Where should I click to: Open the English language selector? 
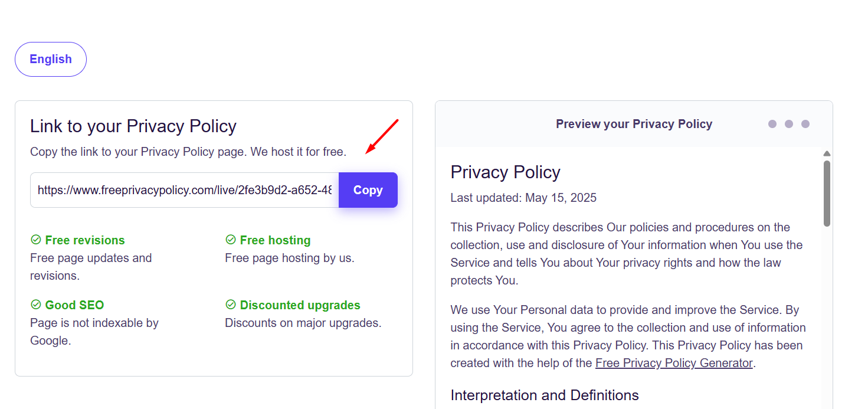click(51, 59)
